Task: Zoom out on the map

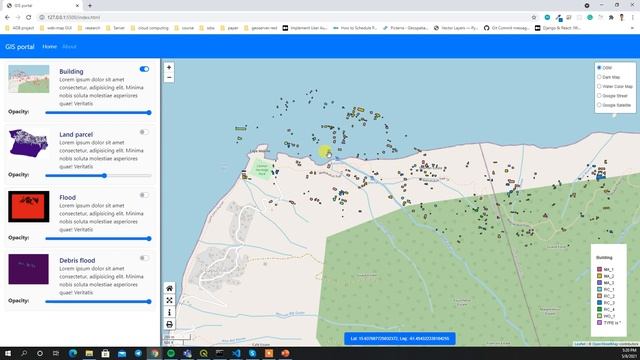Action: 169,78
